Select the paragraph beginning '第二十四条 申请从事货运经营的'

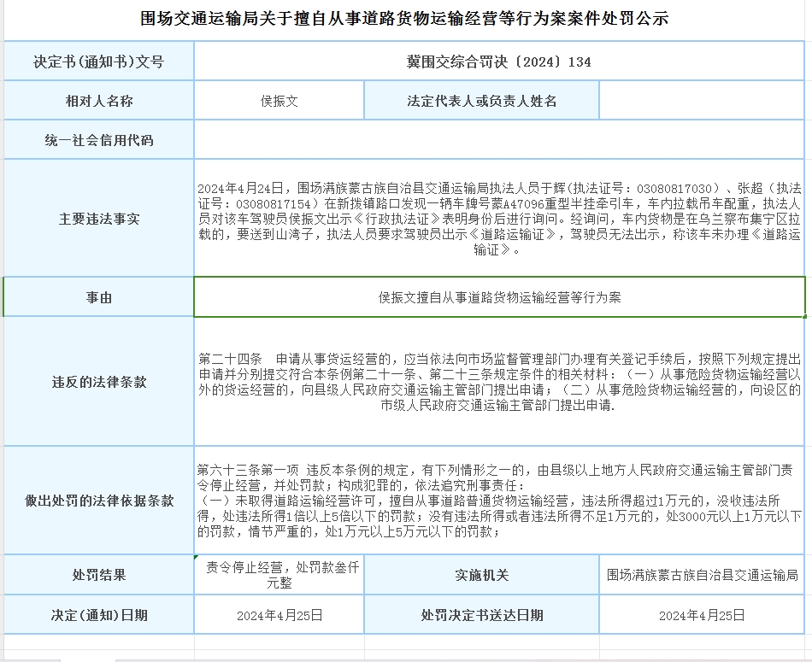(498, 382)
